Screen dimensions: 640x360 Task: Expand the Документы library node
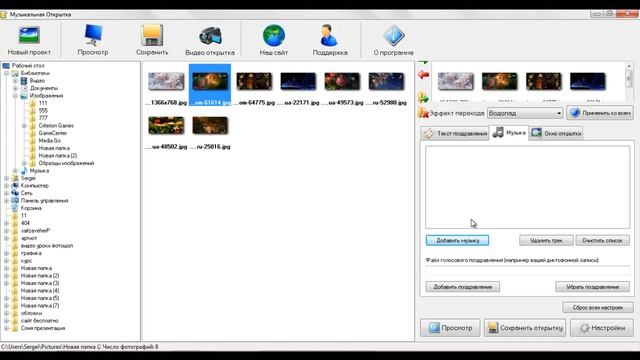point(16,88)
